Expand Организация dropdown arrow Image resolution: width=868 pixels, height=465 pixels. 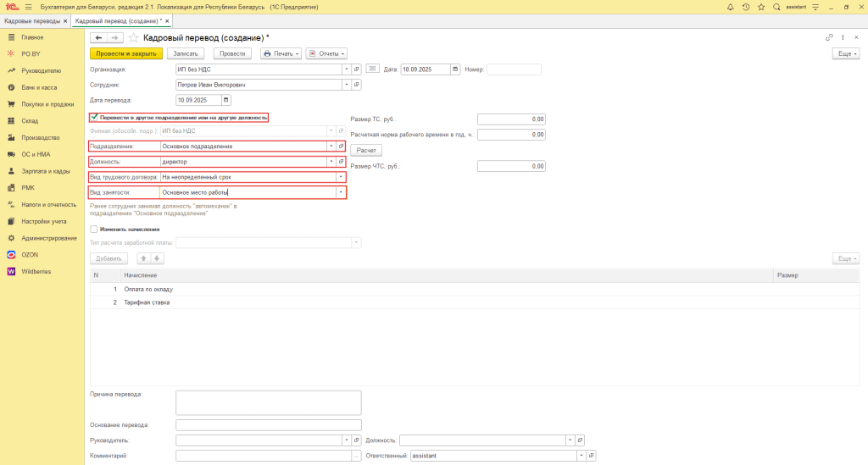(x=347, y=69)
